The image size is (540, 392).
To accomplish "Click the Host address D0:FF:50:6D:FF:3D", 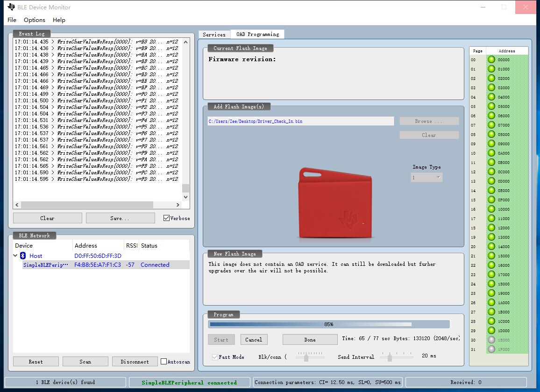I will 98,256.
